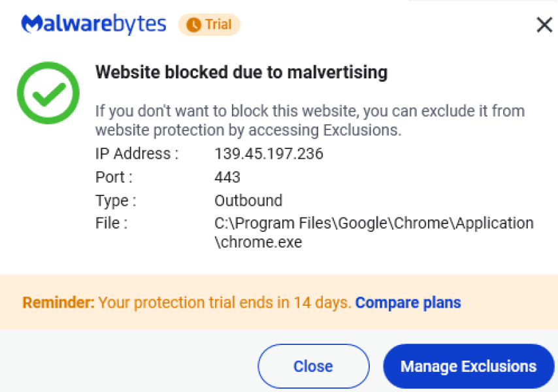
Task: Select the IP Address value 139.45.197.236
Action: pyautogui.click(x=269, y=154)
